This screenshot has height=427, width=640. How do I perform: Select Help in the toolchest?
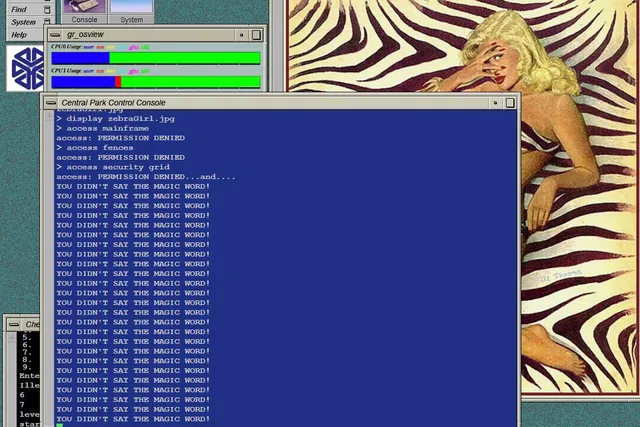[19, 35]
